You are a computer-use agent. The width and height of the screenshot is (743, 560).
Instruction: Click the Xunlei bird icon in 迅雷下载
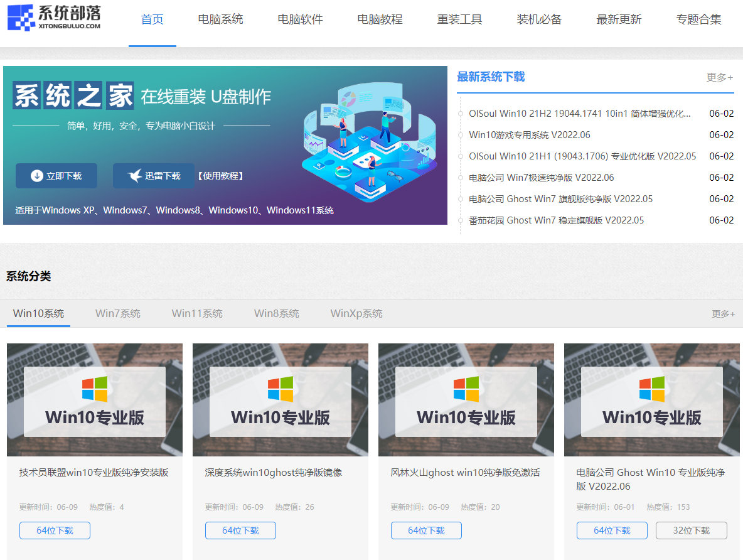pos(135,175)
